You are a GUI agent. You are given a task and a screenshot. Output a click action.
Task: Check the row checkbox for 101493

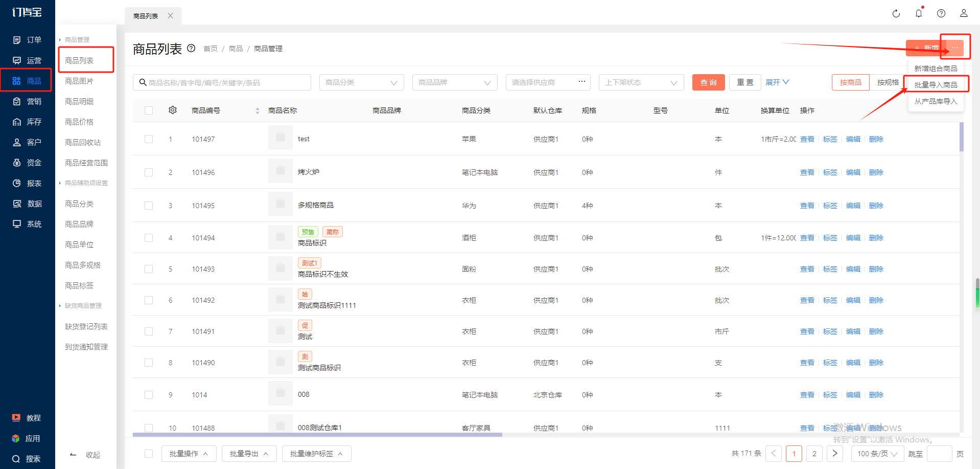tap(149, 269)
